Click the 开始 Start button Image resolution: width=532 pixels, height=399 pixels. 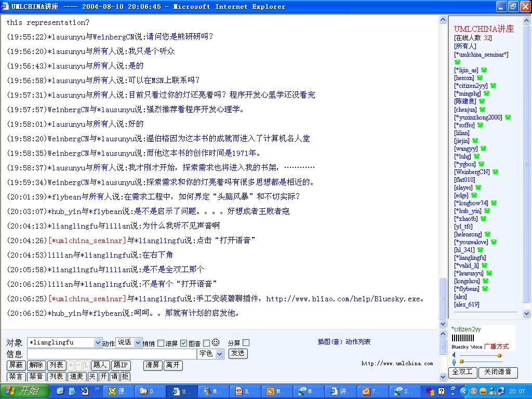coord(24,391)
